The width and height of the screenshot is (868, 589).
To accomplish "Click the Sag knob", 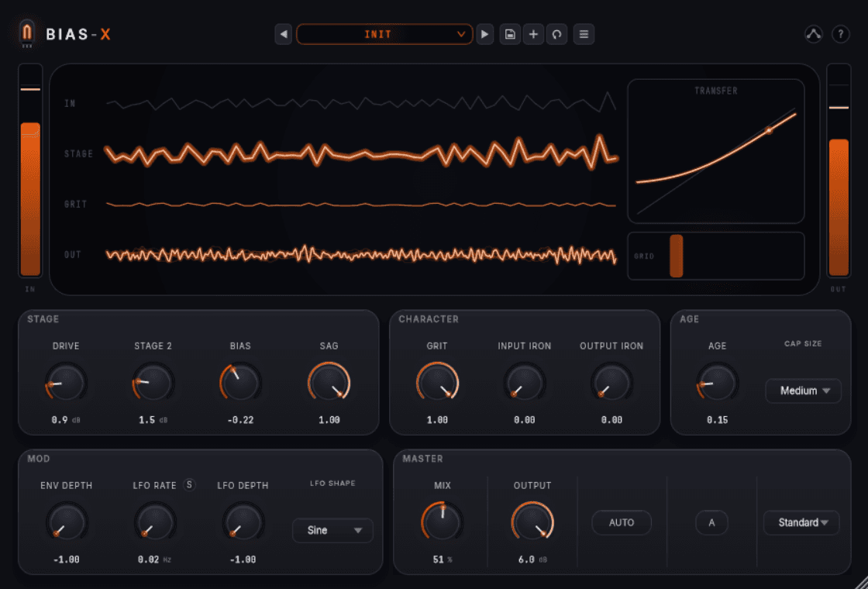I will 329,383.
